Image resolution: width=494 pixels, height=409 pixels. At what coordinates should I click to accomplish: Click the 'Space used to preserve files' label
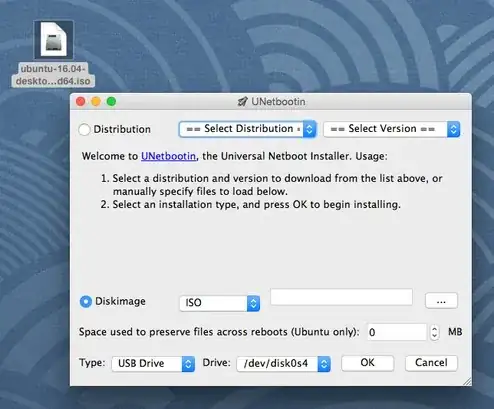(x=219, y=332)
